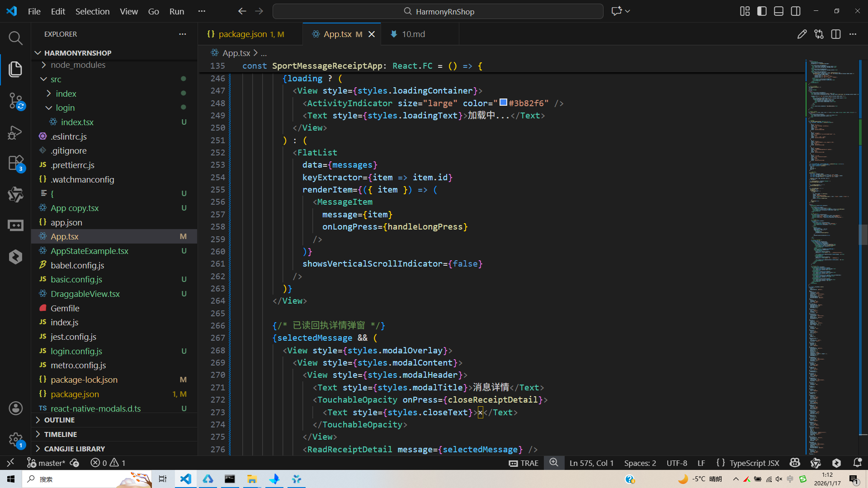Screen dimensions: 868x488
Task: Toggle the bottom Panel layout button
Action: click(x=778, y=11)
